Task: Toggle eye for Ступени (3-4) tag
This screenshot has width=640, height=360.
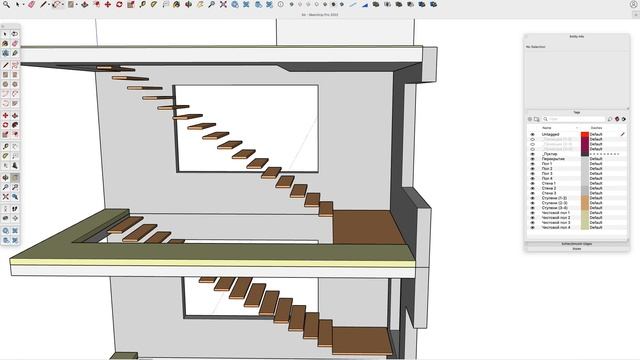Action: [532, 208]
